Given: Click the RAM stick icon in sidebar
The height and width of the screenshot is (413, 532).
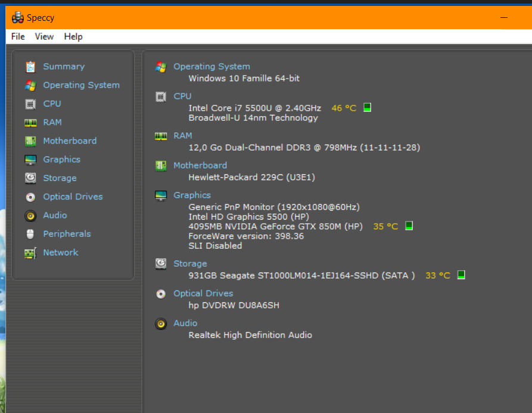Looking at the screenshot, I should point(30,123).
